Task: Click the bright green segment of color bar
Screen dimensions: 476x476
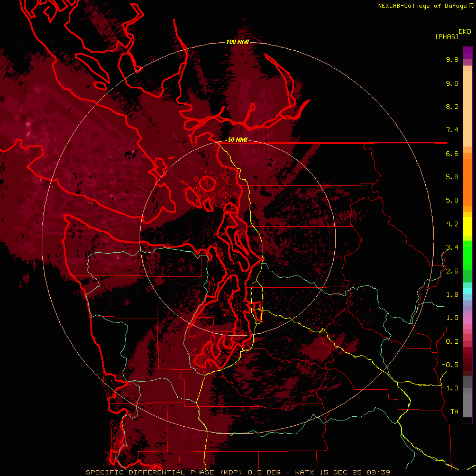Action: pos(467,255)
